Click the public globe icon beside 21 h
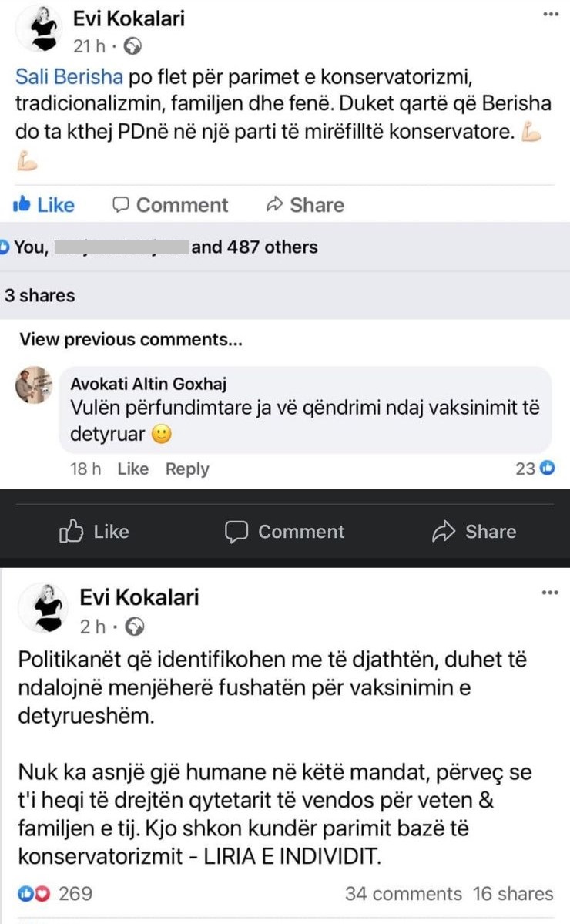Viewport: 570px width, 924px height. click(x=132, y=46)
